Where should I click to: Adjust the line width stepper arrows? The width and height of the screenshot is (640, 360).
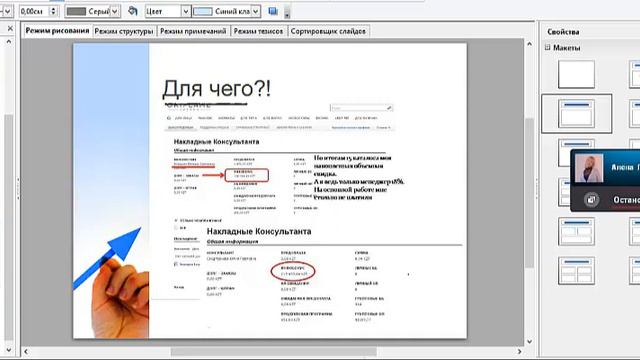53,11
